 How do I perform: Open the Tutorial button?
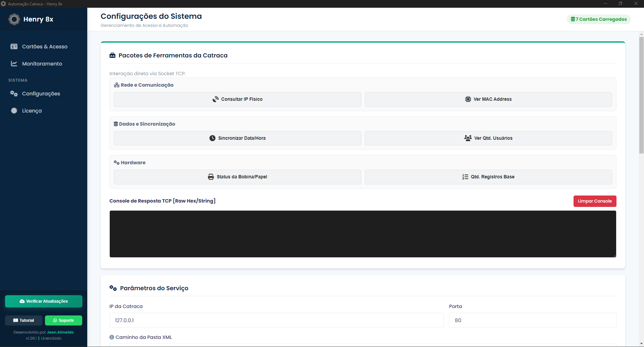[x=23, y=320]
